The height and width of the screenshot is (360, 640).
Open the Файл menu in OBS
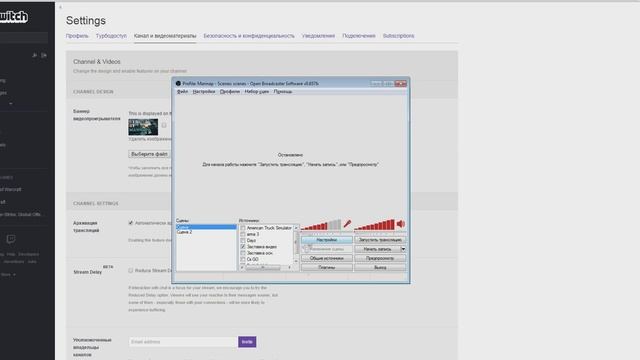click(x=182, y=91)
